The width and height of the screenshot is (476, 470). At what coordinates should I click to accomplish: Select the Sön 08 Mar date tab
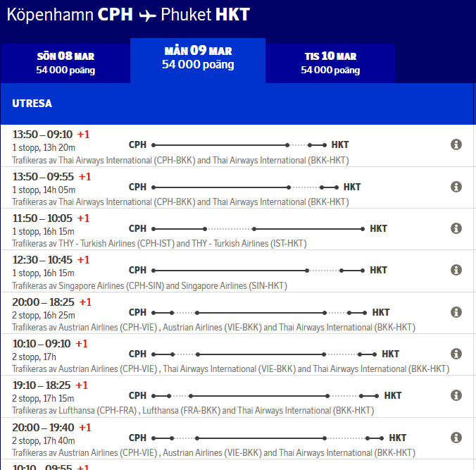[65, 63]
